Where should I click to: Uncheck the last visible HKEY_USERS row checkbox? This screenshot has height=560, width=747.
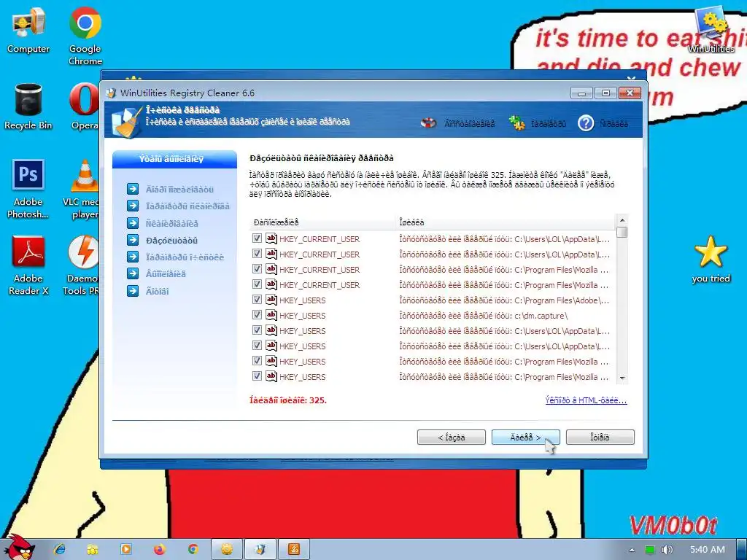[257, 376]
